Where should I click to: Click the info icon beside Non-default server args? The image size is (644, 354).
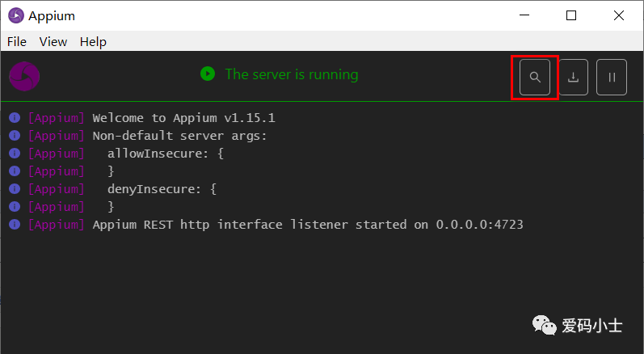(15, 136)
